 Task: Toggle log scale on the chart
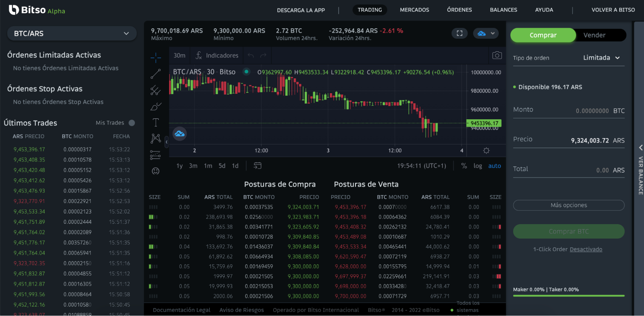478,166
